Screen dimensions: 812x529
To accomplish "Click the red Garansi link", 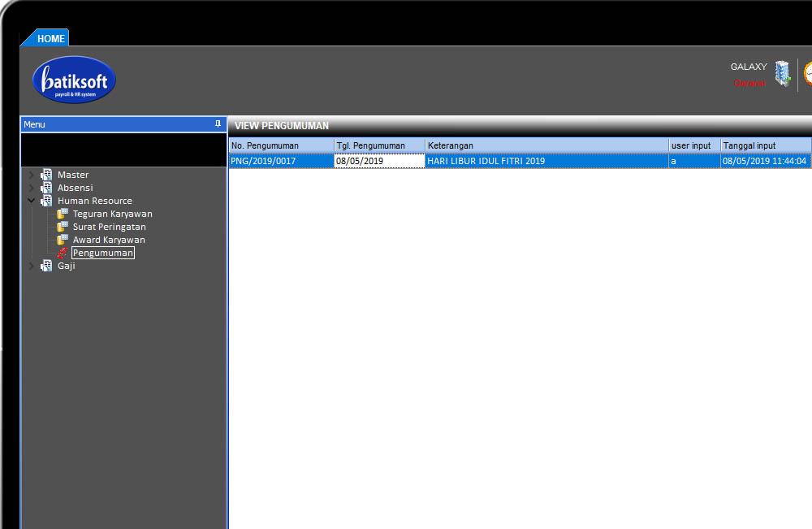I will click(749, 83).
